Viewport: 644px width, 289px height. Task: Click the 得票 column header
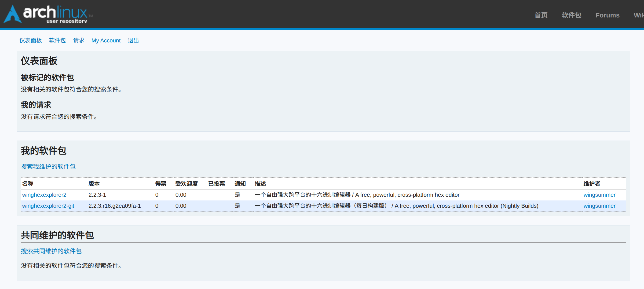pyautogui.click(x=161, y=184)
